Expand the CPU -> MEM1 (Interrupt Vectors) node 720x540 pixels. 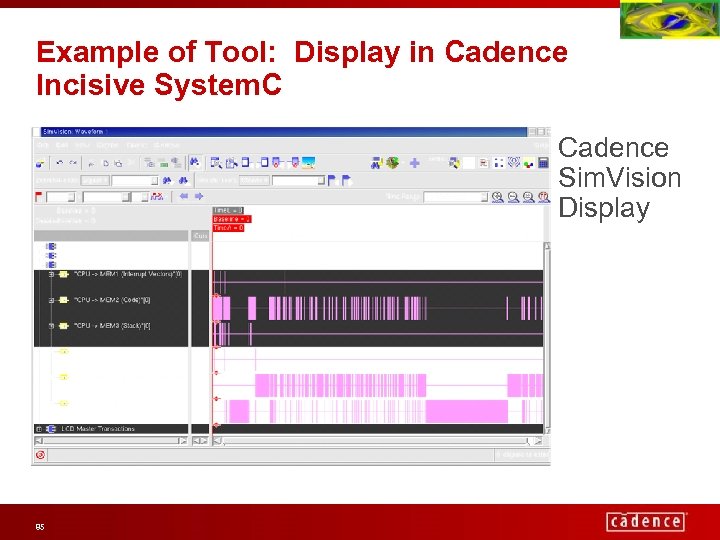[51, 274]
